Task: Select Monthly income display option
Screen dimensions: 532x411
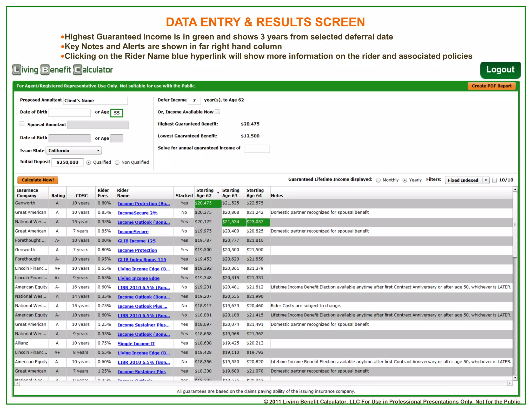Action: tap(378, 180)
